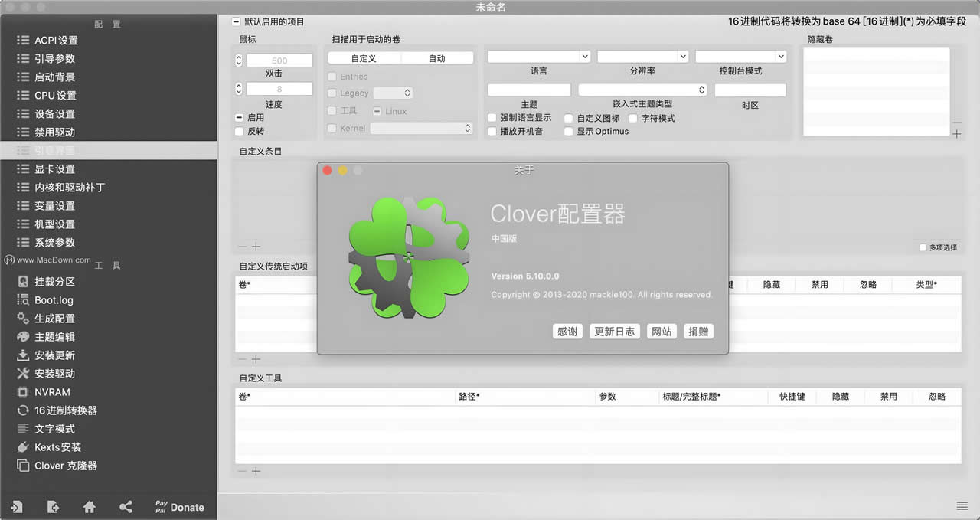Toggle the mouse 启用 checkbox
Viewport: 980px width, 520px height.
tap(240, 117)
